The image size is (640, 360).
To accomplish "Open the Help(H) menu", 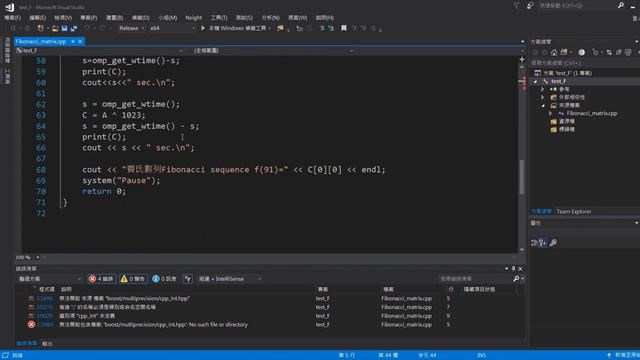I will [x=325, y=18].
